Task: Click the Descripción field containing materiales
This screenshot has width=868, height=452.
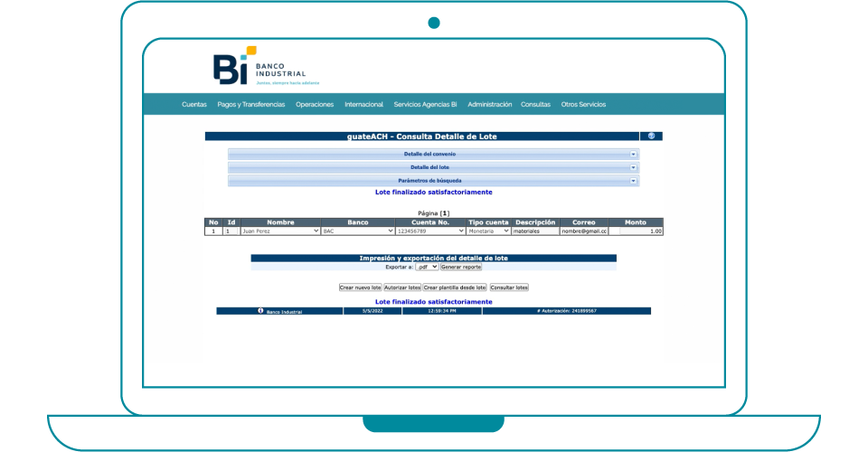Action: [535, 231]
